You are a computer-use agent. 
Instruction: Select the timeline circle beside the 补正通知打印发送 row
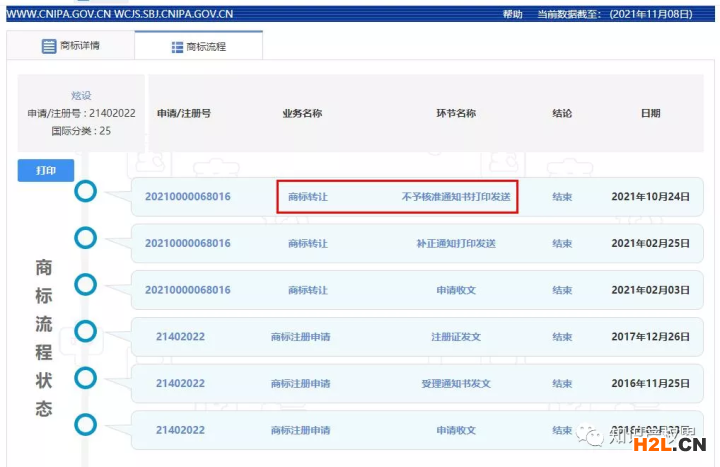click(86, 238)
